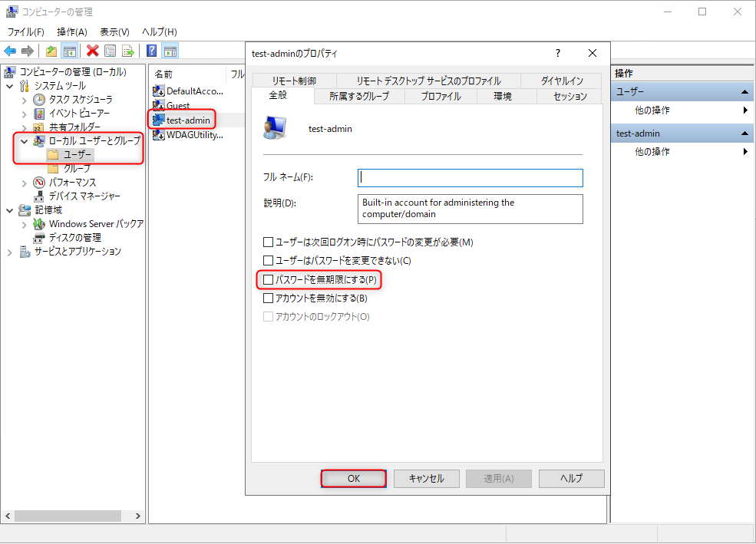Open the 表示(V) menu
This screenshot has width=756, height=544.
(x=114, y=31)
